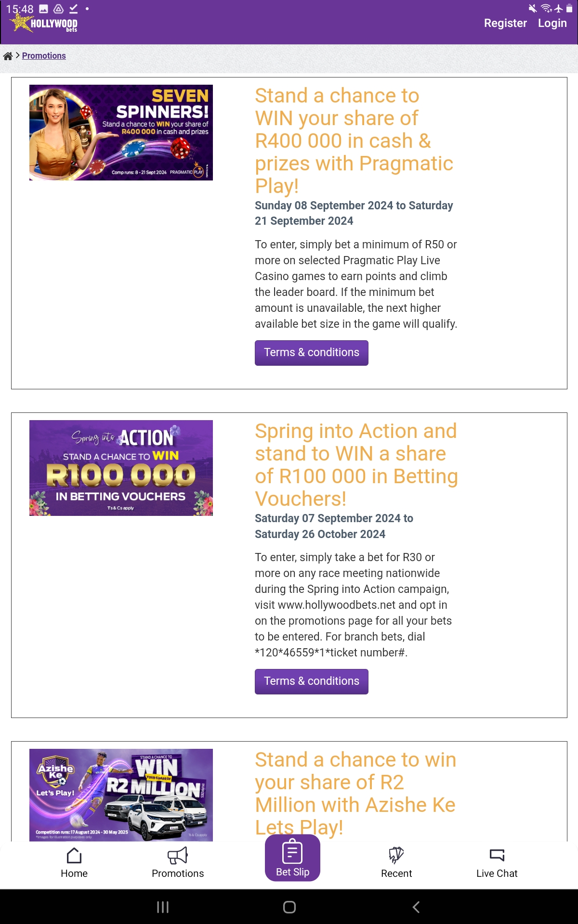Open the Spring into Action R100 000 banner

[121, 468]
